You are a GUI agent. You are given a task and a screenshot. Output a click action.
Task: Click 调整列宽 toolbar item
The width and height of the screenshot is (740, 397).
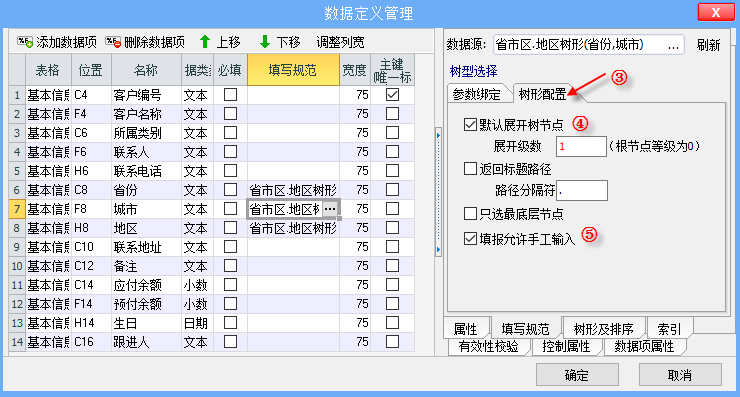pos(340,42)
